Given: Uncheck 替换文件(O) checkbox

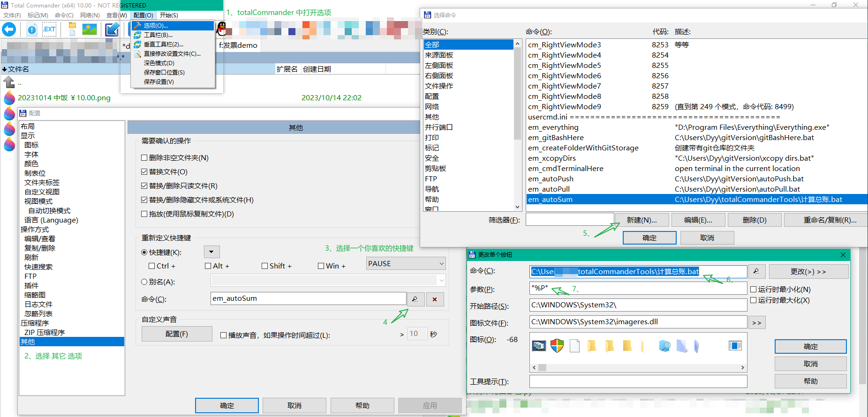Looking at the screenshot, I should [x=144, y=172].
